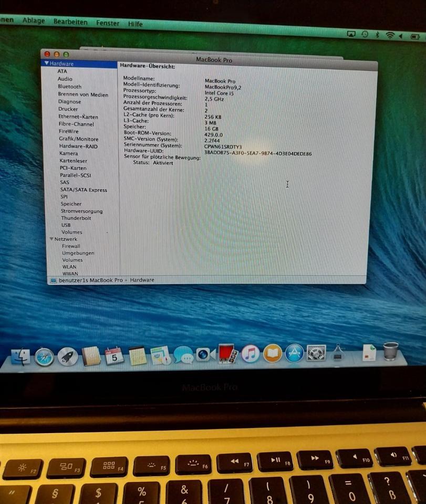Select USB in sidebar
This screenshot has width=426, height=504.
coord(66,225)
